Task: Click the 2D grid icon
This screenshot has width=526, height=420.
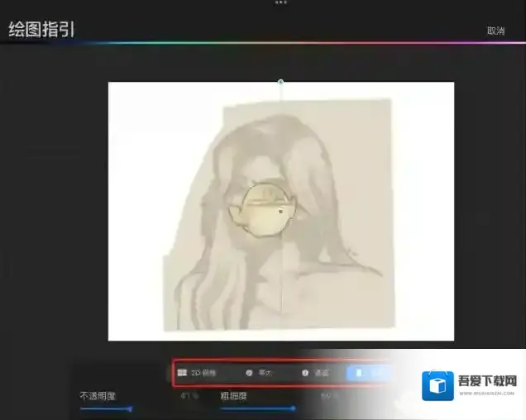Action: pos(182,373)
